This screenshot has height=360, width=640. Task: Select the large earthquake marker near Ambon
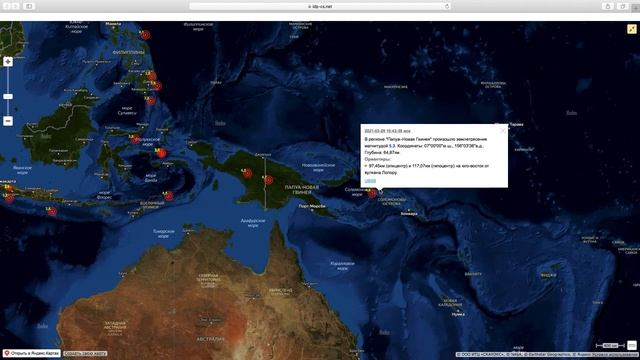point(161,153)
